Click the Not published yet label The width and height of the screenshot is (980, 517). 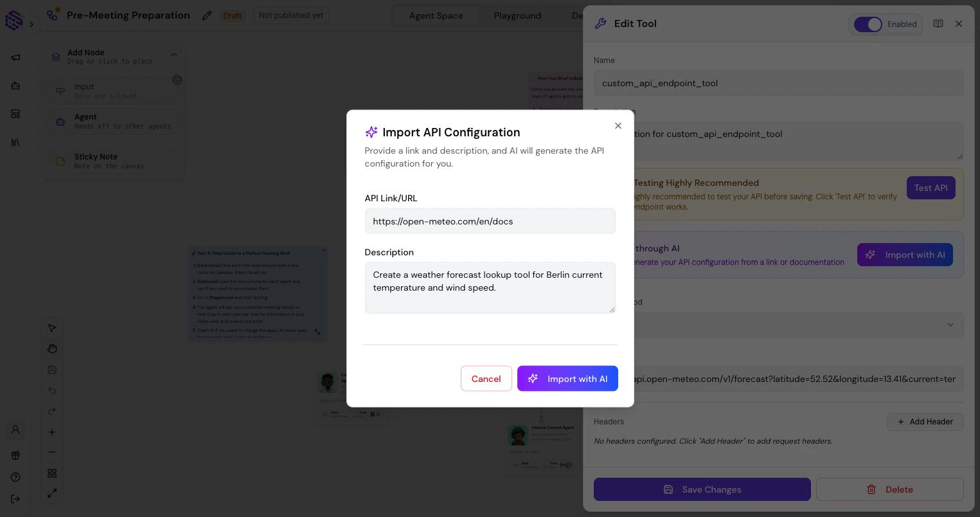(x=291, y=15)
